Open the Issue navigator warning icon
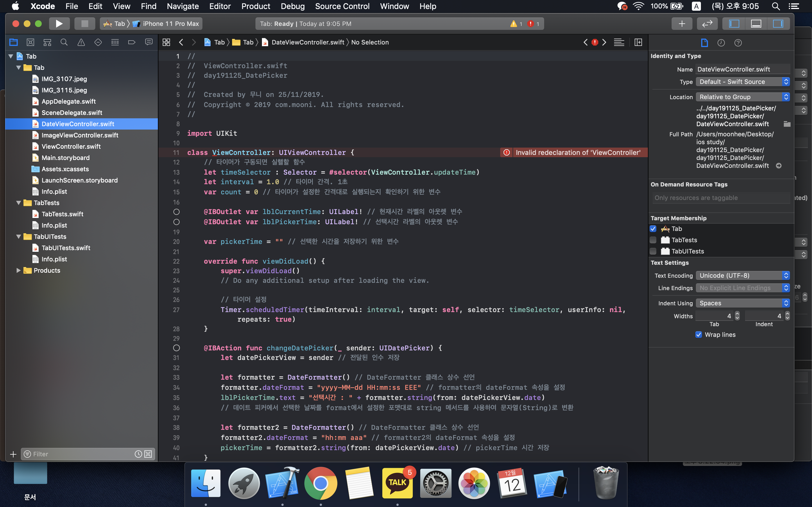812x507 pixels. point(81,42)
